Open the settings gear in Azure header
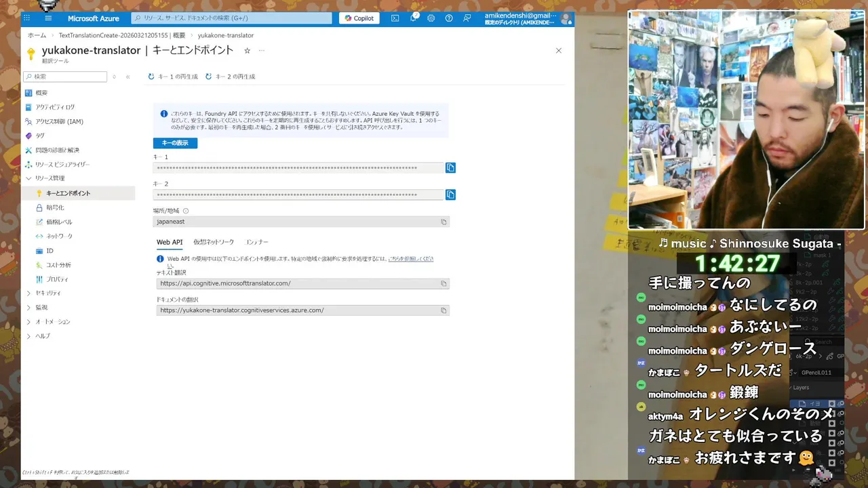Screen dimensions: 868x488 click(431, 18)
